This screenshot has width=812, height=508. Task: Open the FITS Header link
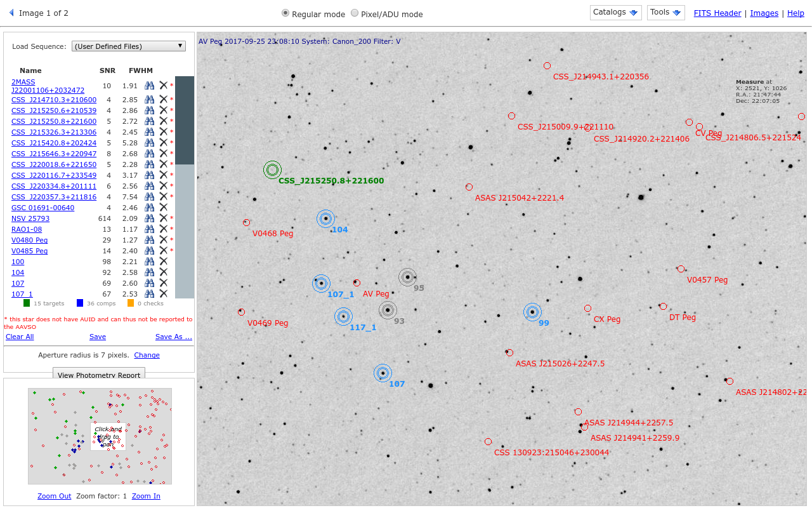point(717,13)
